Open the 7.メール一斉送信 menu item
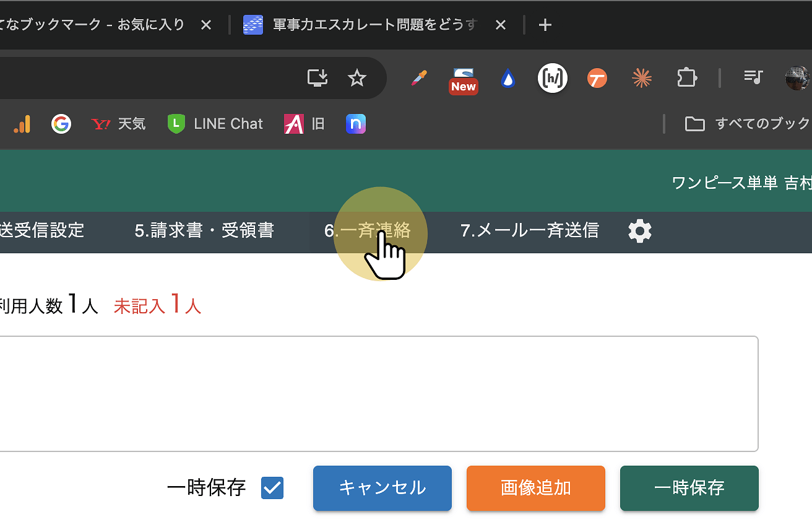 tap(529, 231)
